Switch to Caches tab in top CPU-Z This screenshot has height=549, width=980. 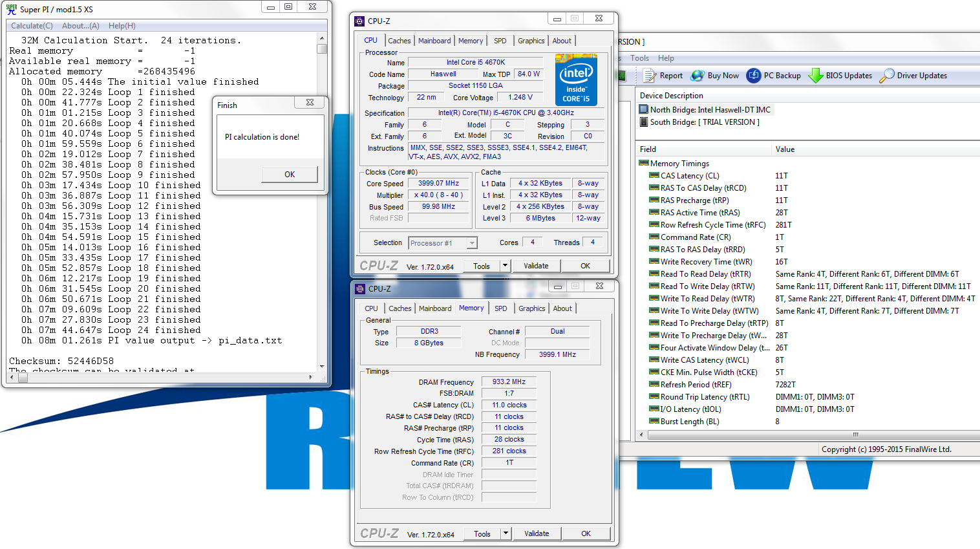[399, 41]
